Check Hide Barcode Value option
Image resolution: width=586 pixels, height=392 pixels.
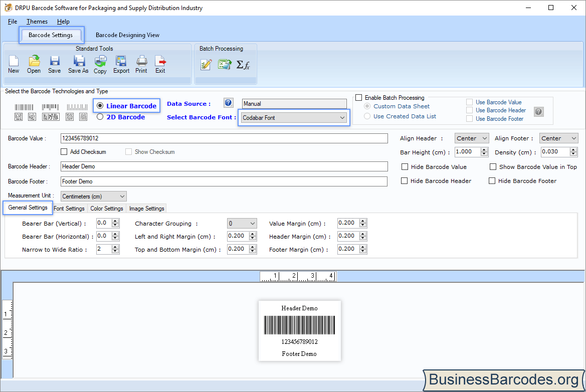click(405, 166)
